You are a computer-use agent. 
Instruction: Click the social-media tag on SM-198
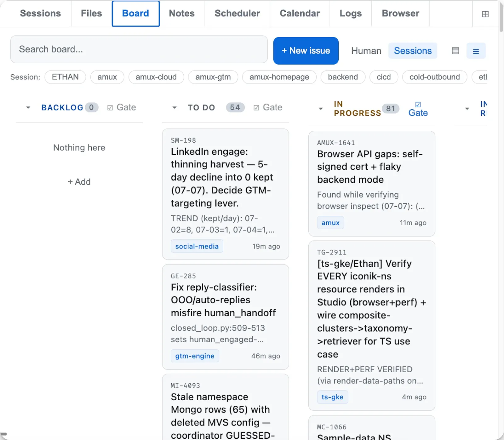[197, 246]
